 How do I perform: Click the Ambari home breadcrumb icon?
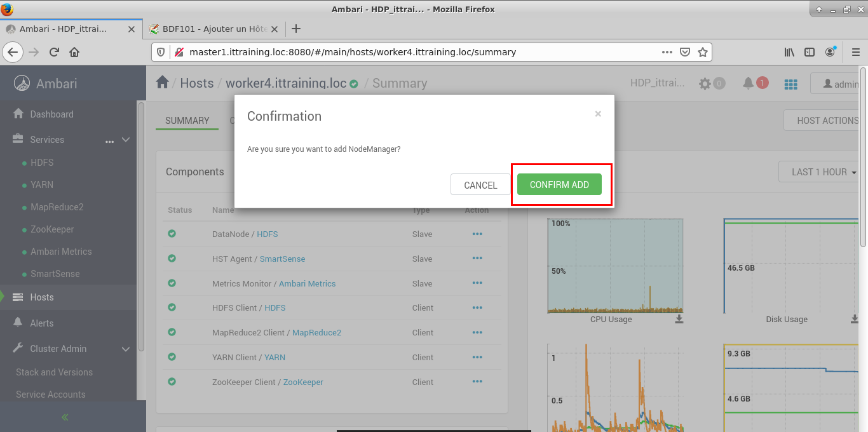(x=163, y=83)
